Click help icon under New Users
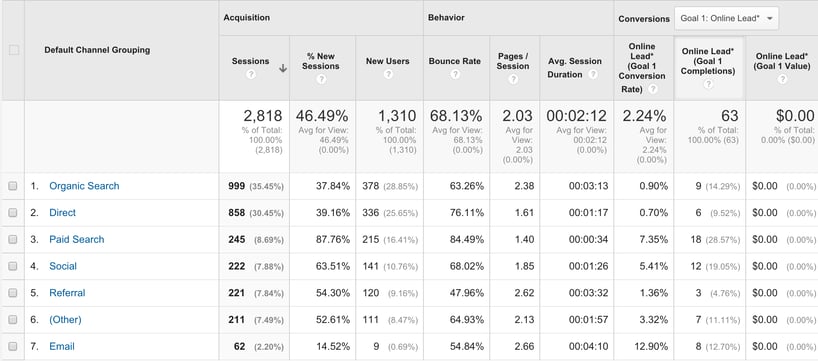Screen dimensions: 818x361 [x=388, y=75]
